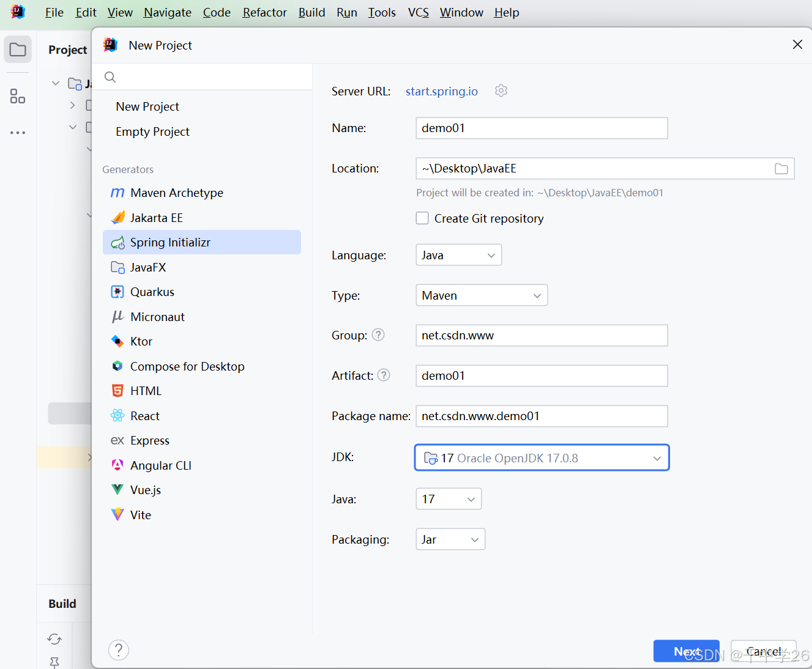Click the Cancel button
Viewport: 812px width, 669px height.
(764, 651)
